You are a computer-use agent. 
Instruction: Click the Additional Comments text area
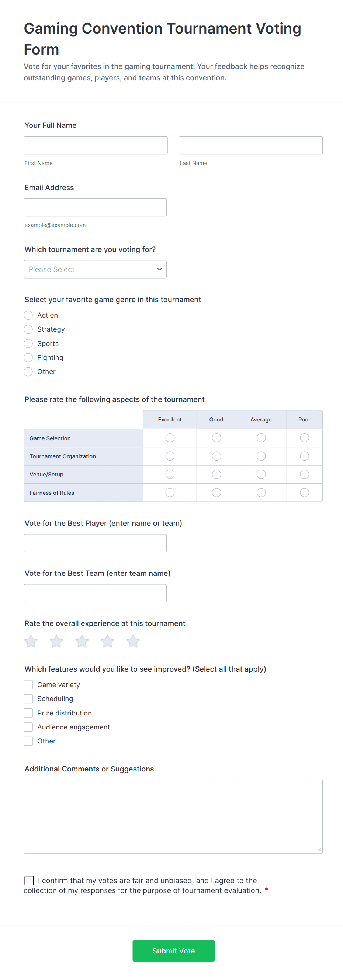pos(173,816)
